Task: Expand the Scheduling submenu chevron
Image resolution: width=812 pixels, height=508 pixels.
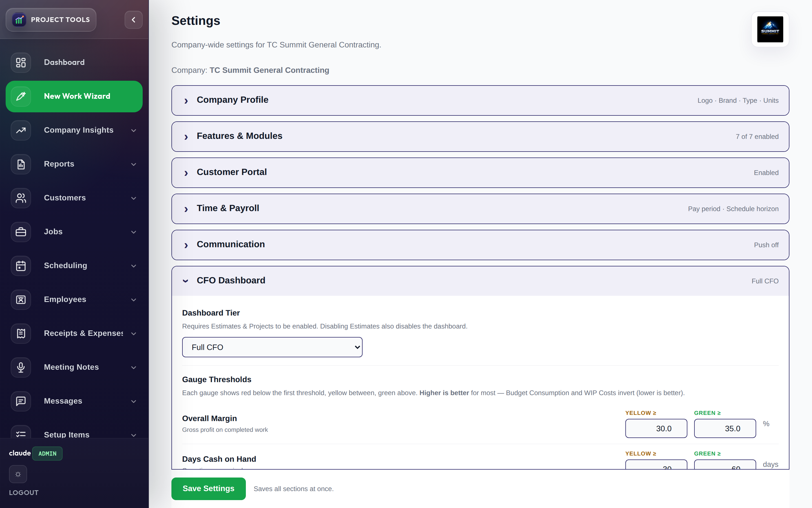Action: pyautogui.click(x=134, y=266)
